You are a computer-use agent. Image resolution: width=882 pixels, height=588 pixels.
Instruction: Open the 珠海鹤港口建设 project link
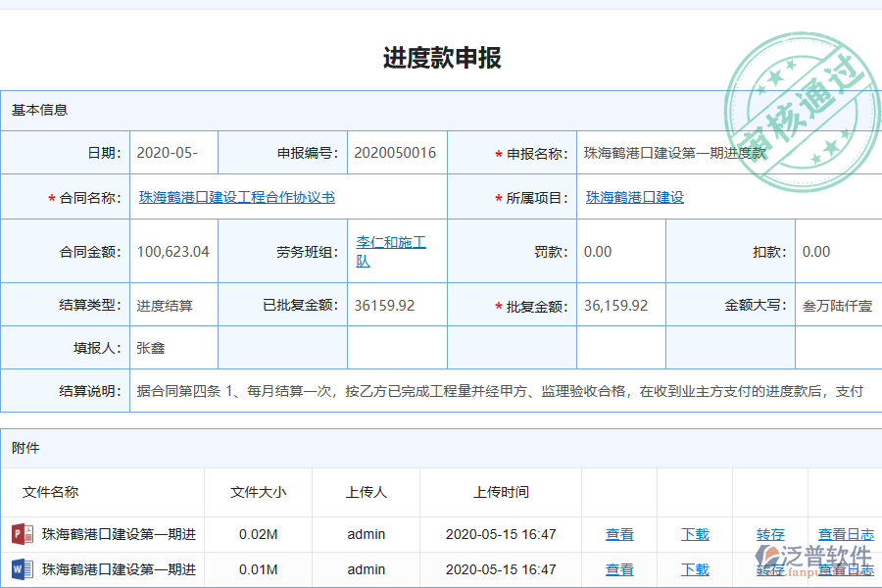(x=633, y=197)
